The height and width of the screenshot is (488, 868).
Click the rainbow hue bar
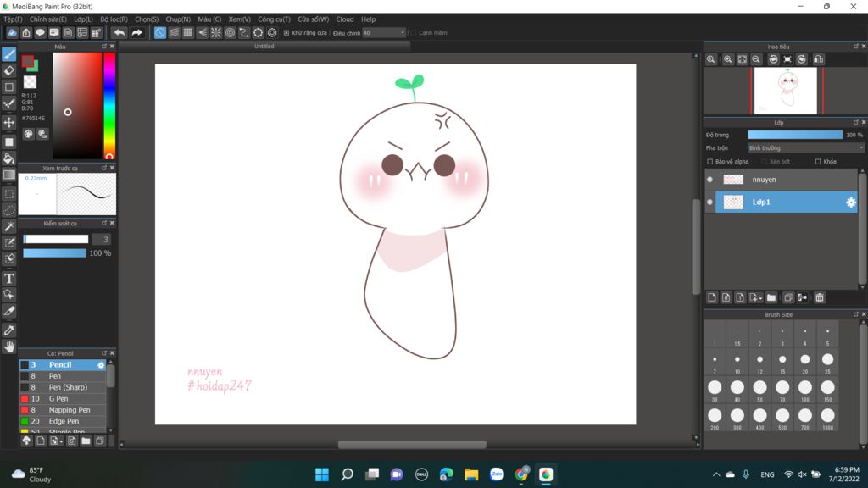click(109, 106)
